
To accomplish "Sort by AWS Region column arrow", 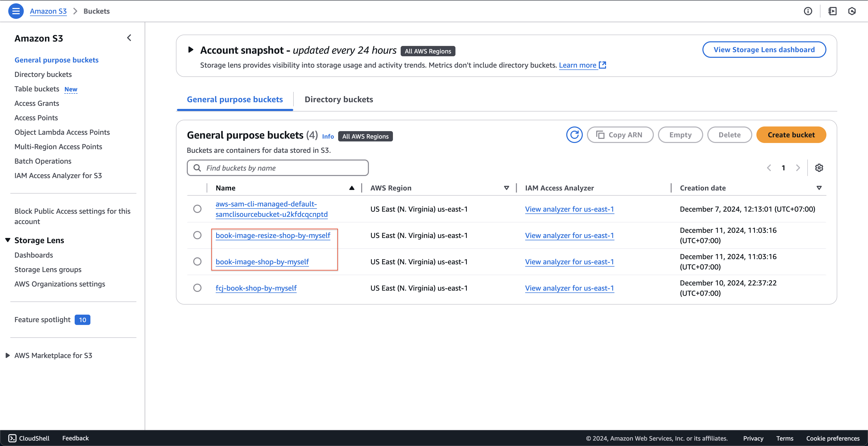I will point(506,188).
